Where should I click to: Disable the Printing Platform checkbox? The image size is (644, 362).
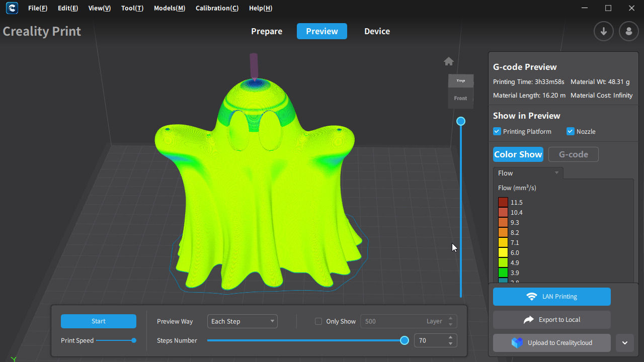[497, 132]
